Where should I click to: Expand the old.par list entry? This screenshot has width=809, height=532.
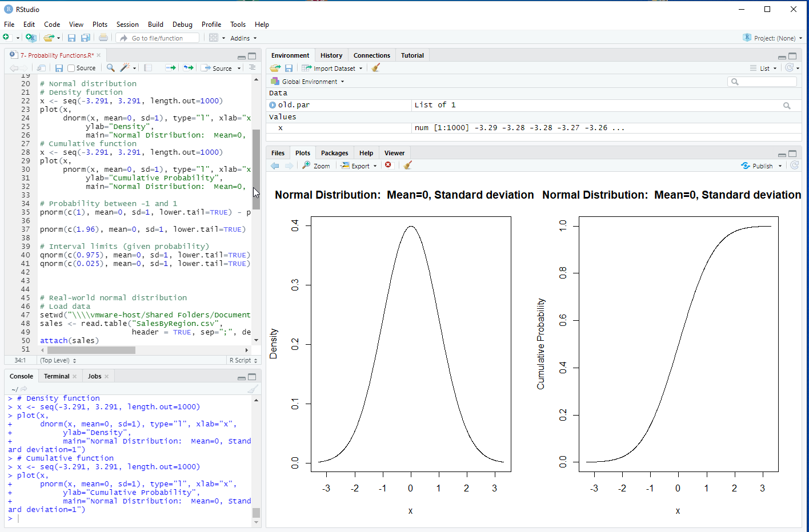point(273,105)
